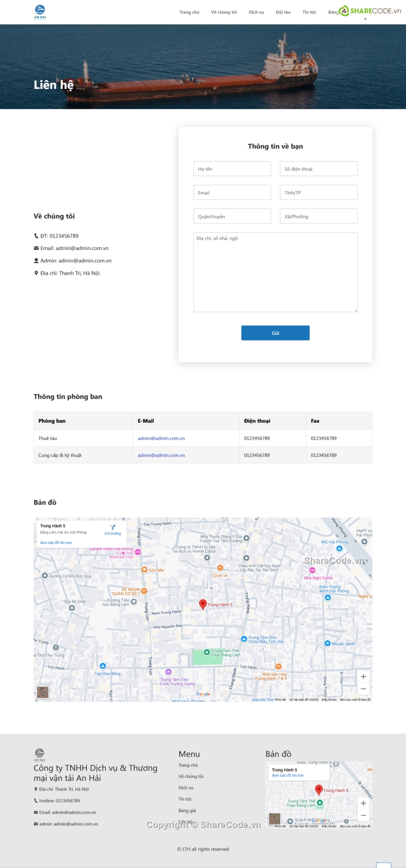The image size is (406, 868).
Task: Open Xem bản đồ lớn hơn on footer map
Action: 288,775
